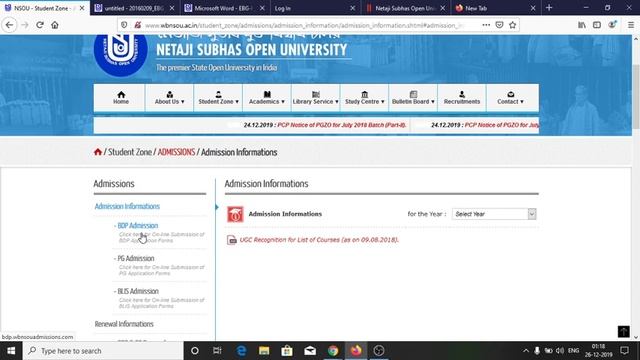Screen dimensions: 640x360
Task: Click the red Admission Informations graduation icon
Action: tap(235, 214)
